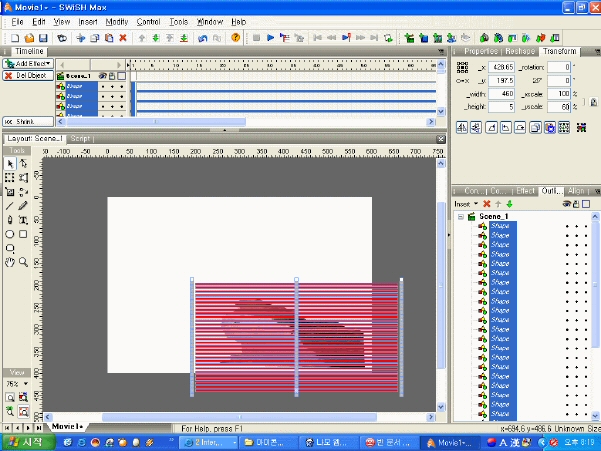Click the Open file folder icon
Image resolution: width=601 pixels, height=451 pixels.
pyautogui.click(x=29, y=38)
